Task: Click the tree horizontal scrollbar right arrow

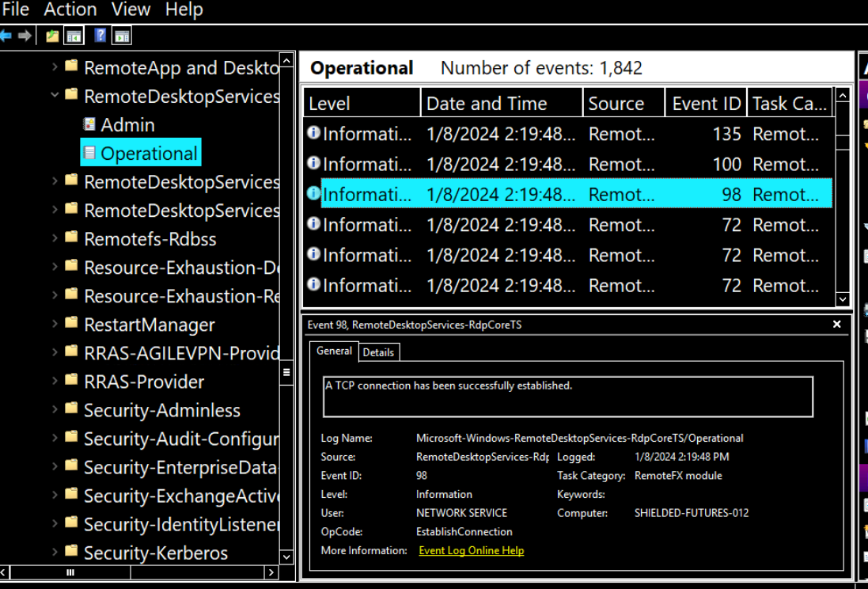Action: click(x=271, y=572)
